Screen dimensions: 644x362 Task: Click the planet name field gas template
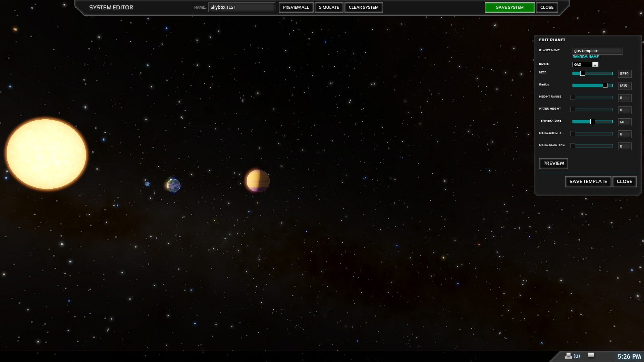tap(597, 51)
